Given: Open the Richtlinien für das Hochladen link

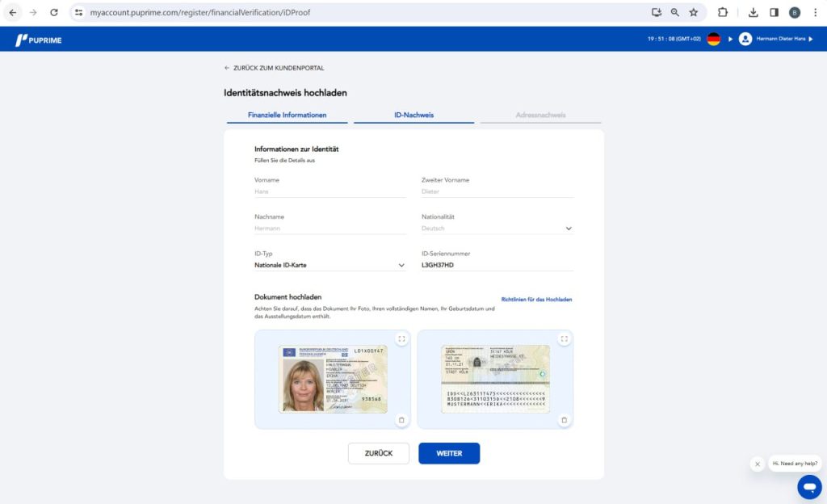Looking at the screenshot, I should pyautogui.click(x=536, y=300).
